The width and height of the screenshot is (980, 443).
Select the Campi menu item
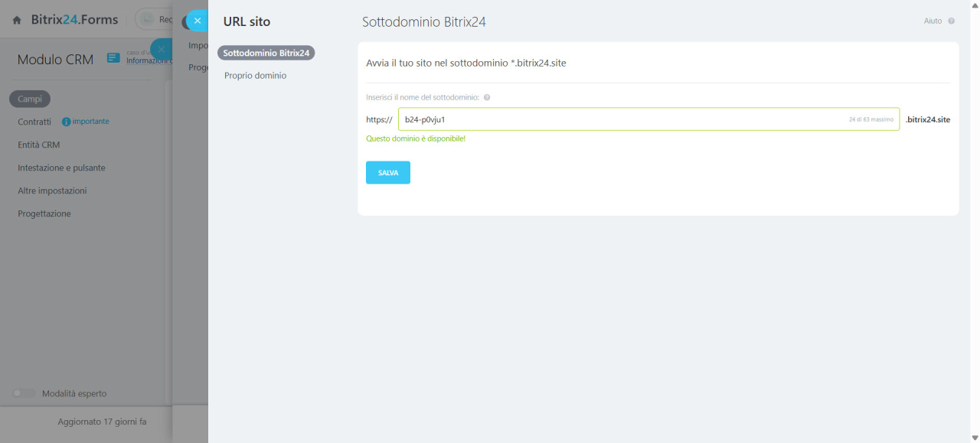coord(30,99)
